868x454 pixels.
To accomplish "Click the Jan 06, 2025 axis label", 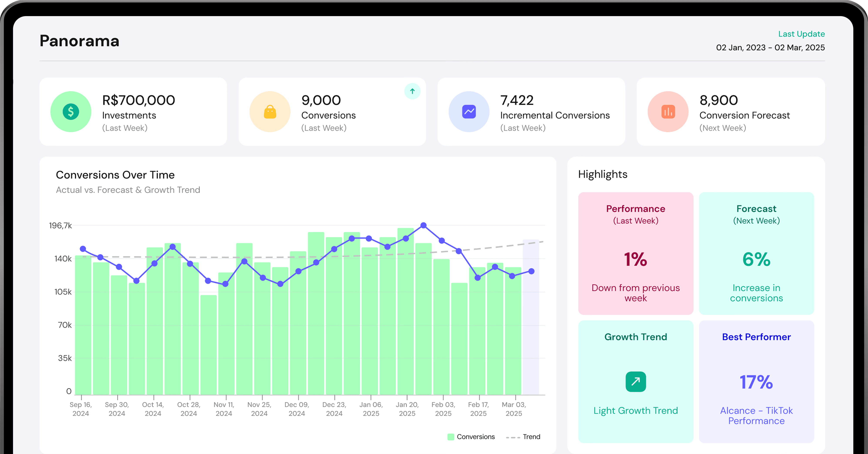I will pos(371,409).
